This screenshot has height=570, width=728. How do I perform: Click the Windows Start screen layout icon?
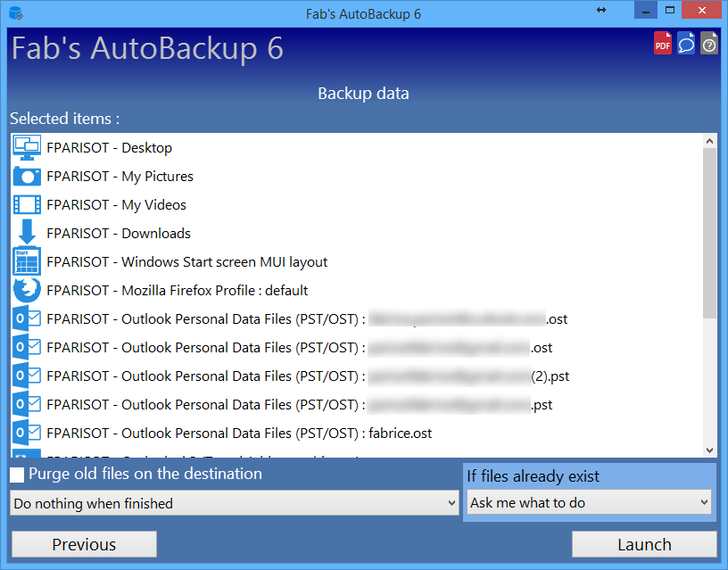click(27, 261)
